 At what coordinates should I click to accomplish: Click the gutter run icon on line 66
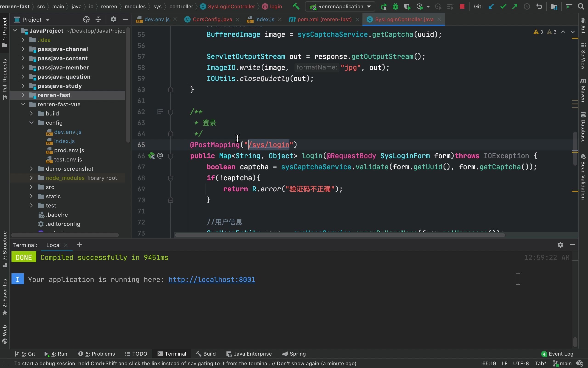point(152,156)
